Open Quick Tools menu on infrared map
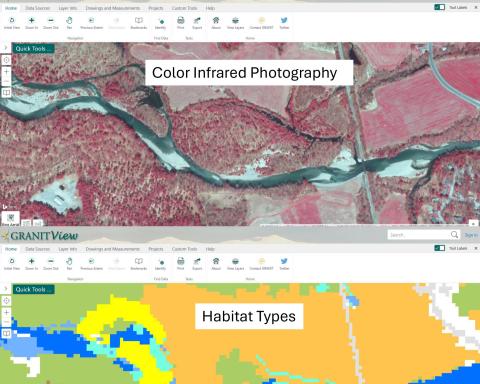This screenshot has width=480, height=384. (x=33, y=48)
